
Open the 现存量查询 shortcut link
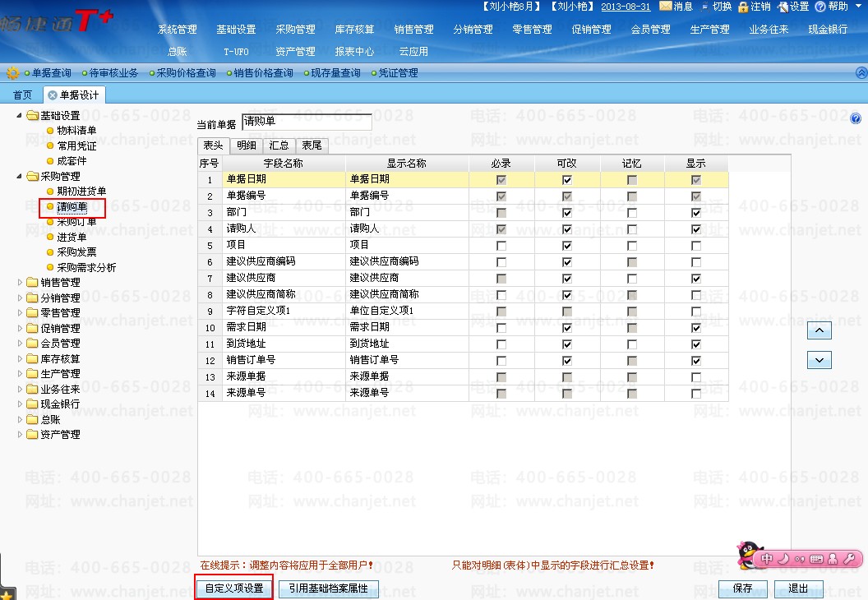pyautogui.click(x=335, y=73)
